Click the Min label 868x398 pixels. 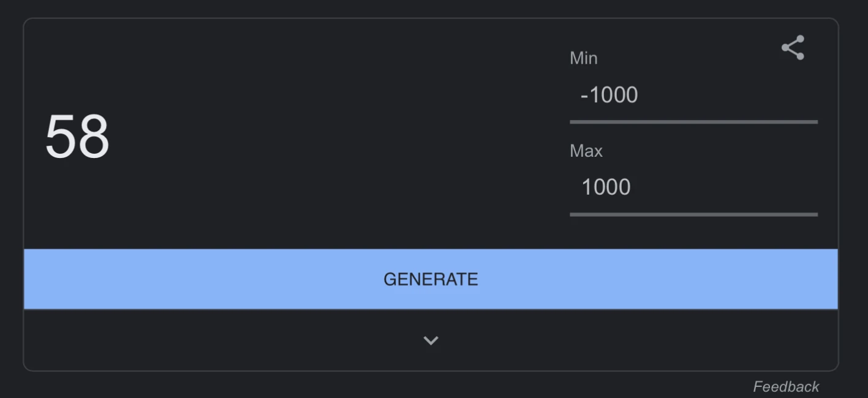pyautogui.click(x=583, y=58)
